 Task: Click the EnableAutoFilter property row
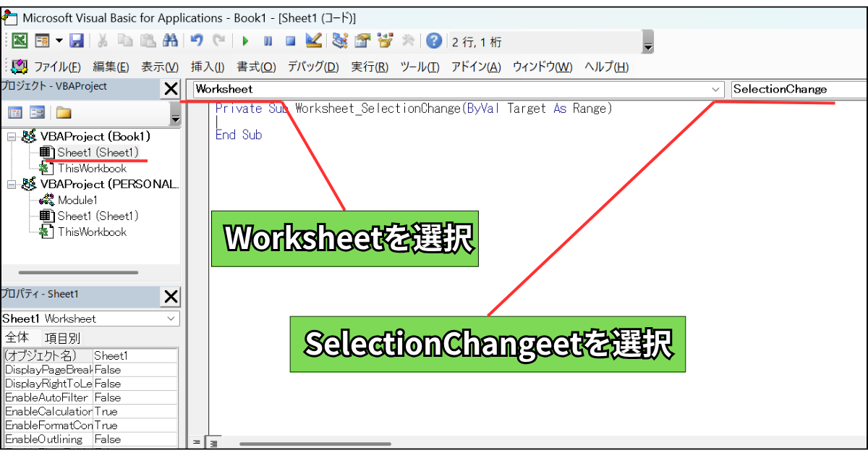90,397
